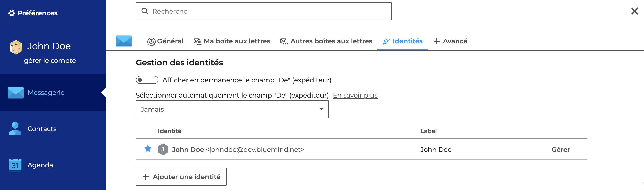Click the blue mail icon beside tabs

point(124,41)
